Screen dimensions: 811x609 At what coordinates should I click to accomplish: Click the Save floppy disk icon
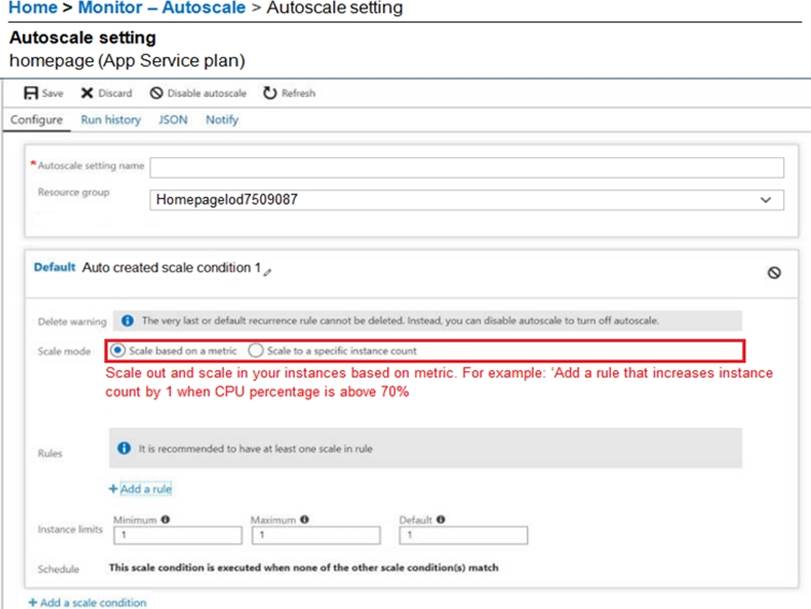(x=31, y=93)
